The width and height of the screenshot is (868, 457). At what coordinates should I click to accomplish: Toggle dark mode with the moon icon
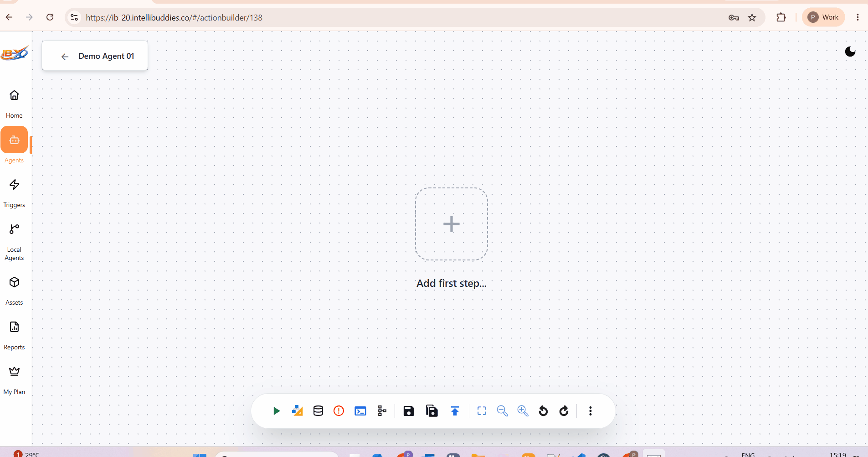click(x=850, y=52)
